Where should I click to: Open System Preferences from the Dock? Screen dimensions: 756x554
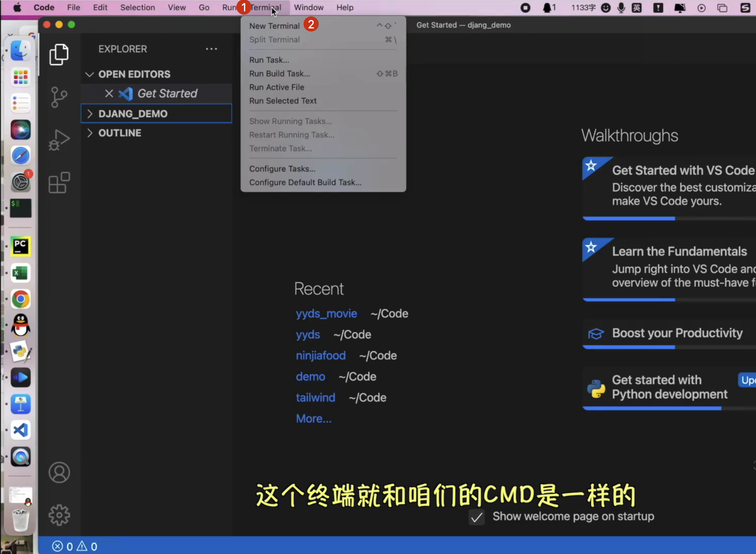click(20, 182)
